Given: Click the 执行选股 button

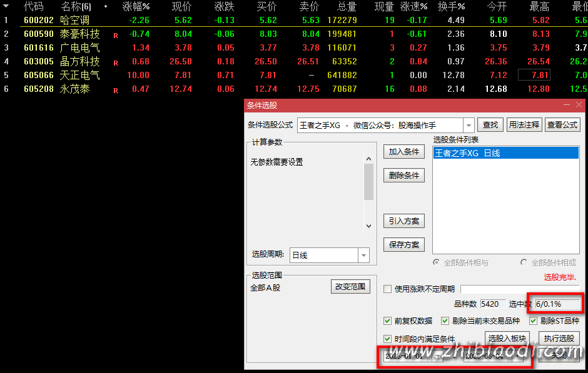Looking at the screenshot, I should pyautogui.click(x=559, y=339).
